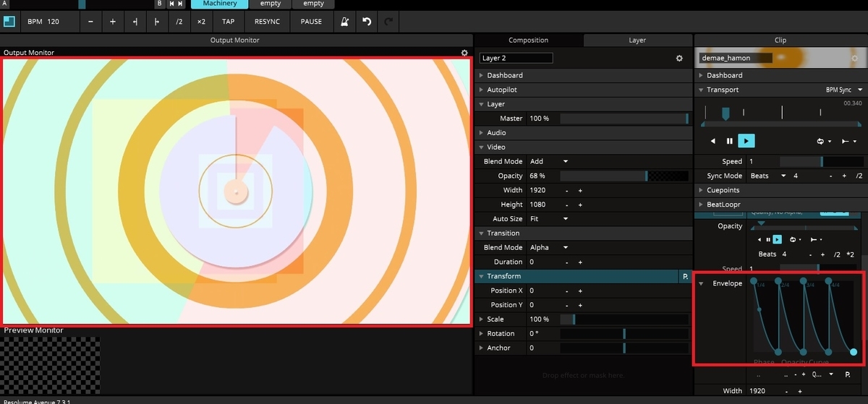The image size is (868, 404).
Task: Click the Video Opacity slider
Action: click(x=624, y=176)
